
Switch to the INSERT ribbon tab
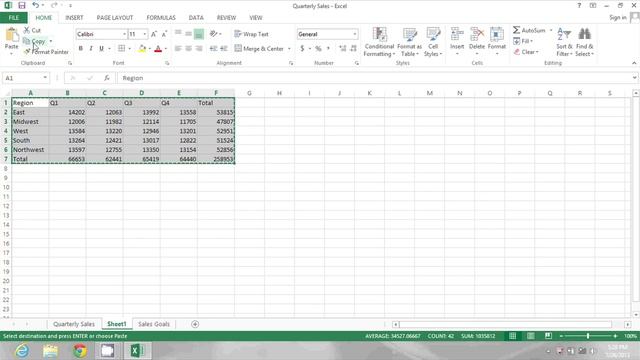coord(74,18)
